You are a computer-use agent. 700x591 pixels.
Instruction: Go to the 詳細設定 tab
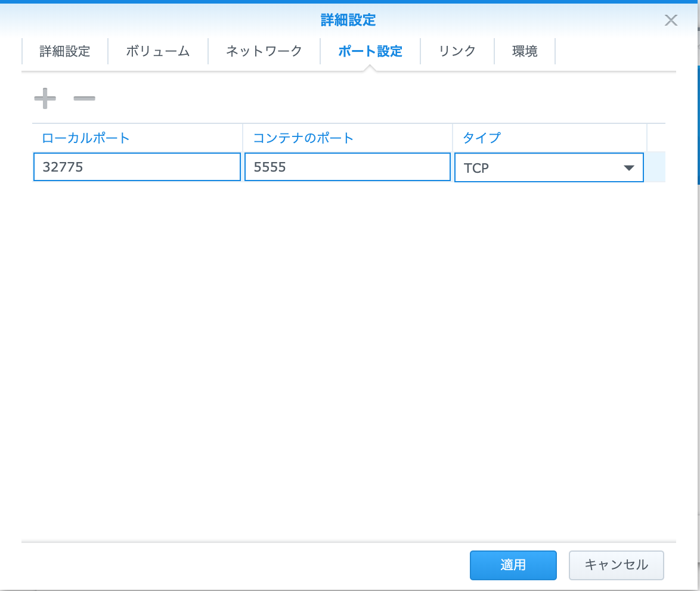65,51
